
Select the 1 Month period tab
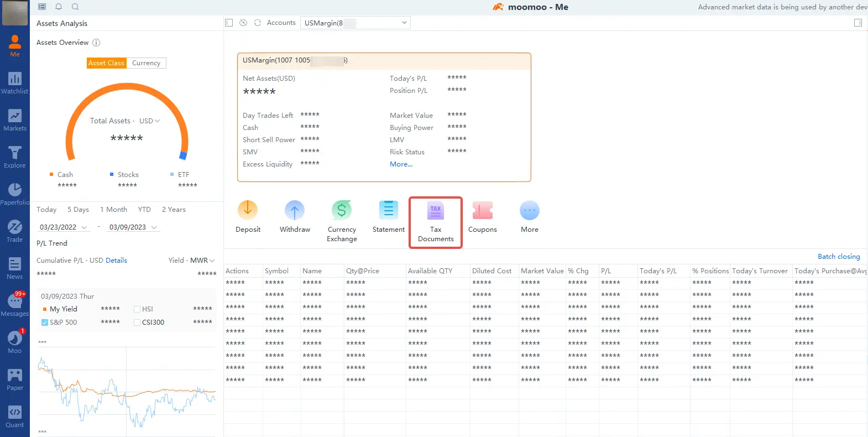(113, 210)
